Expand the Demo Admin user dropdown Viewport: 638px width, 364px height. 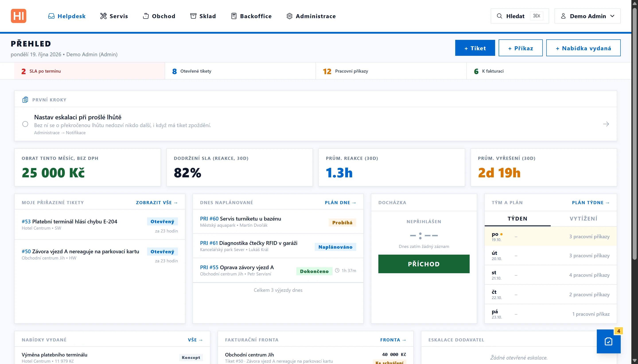coord(587,16)
